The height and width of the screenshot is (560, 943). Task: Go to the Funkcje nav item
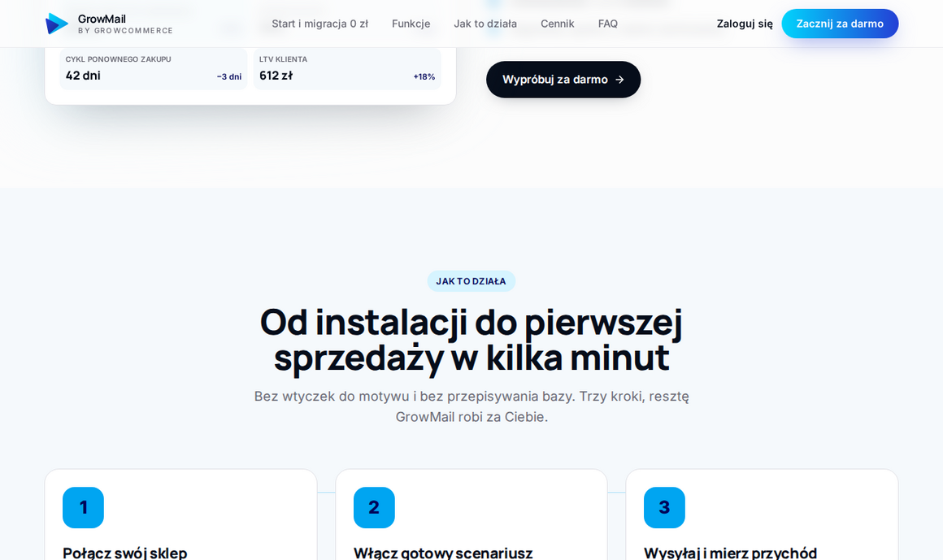pyautogui.click(x=411, y=24)
